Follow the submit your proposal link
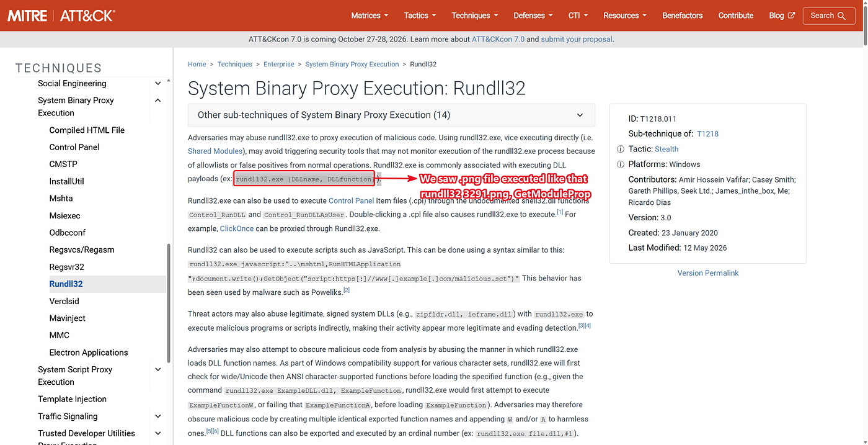This screenshot has height=445, width=868. 577,39
